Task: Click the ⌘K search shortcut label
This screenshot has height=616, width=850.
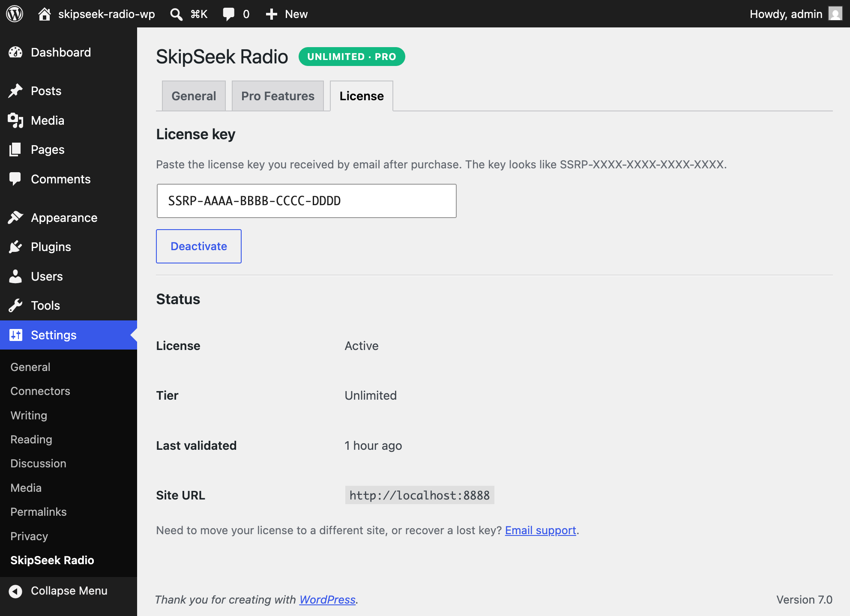Action: 199,14
